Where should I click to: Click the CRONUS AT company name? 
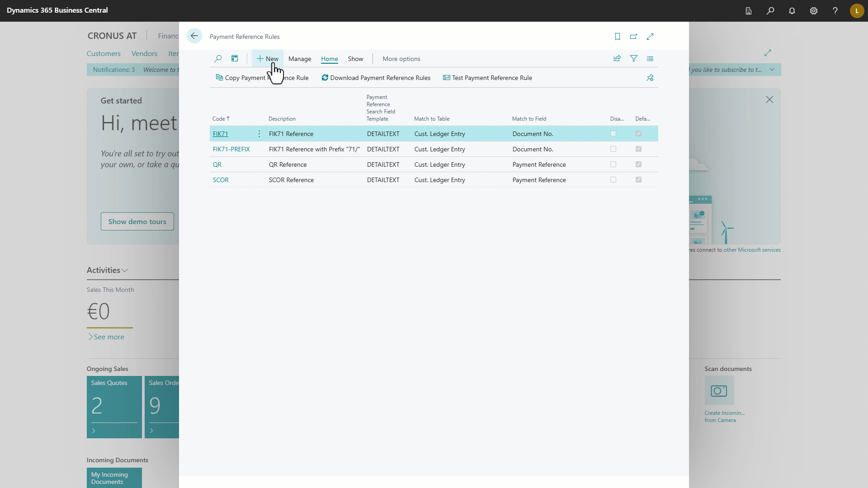112,36
